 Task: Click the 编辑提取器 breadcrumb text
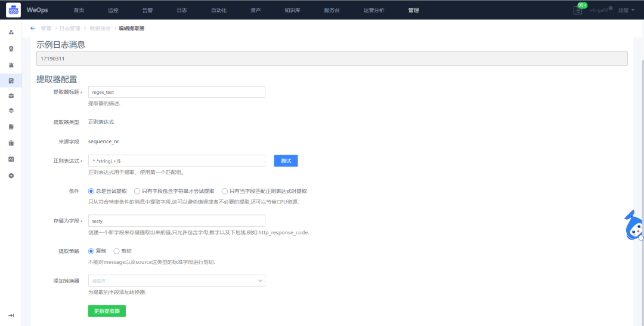(x=131, y=29)
